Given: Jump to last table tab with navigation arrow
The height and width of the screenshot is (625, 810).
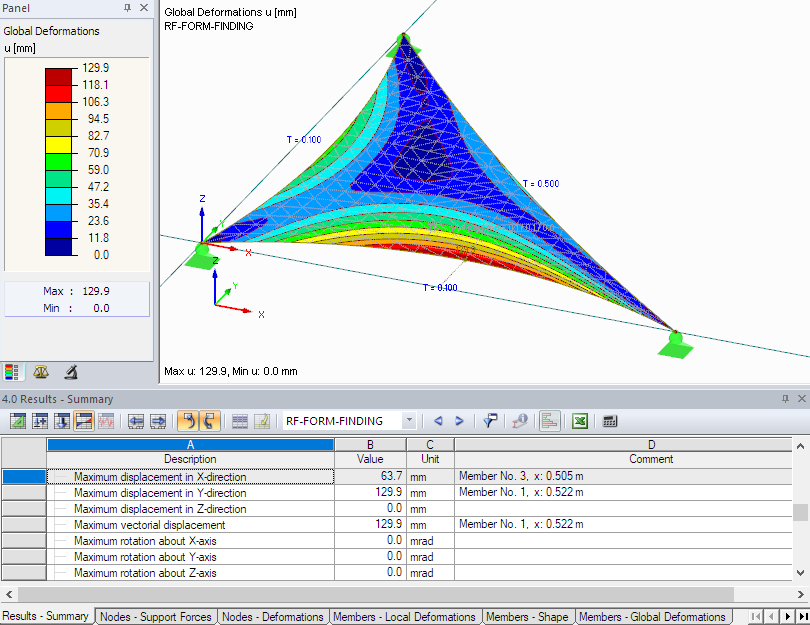Looking at the screenshot, I should pyautogui.click(x=803, y=616).
